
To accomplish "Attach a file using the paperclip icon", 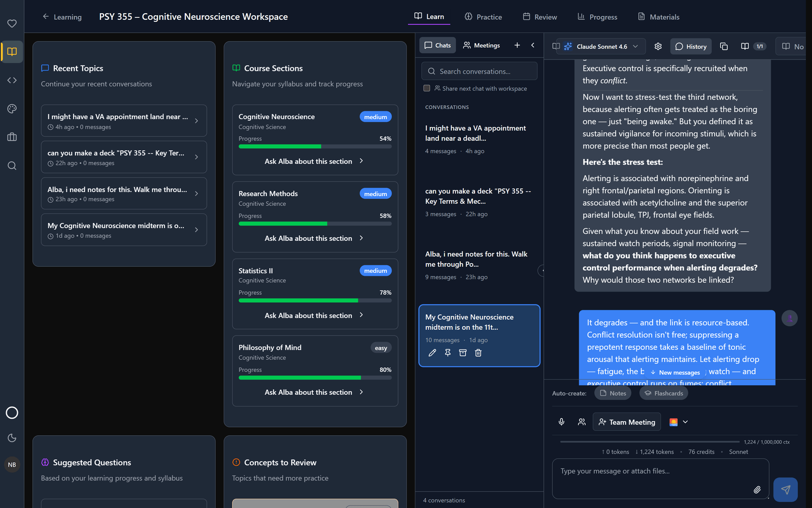I will [757, 490].
